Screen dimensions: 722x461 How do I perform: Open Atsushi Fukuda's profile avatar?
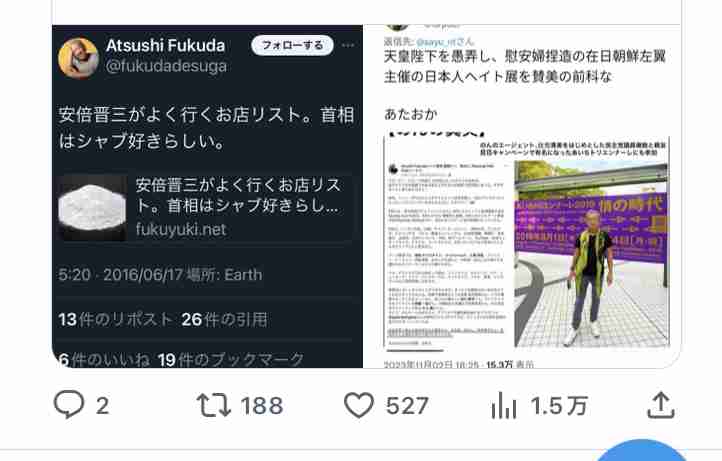pos(79,58)
